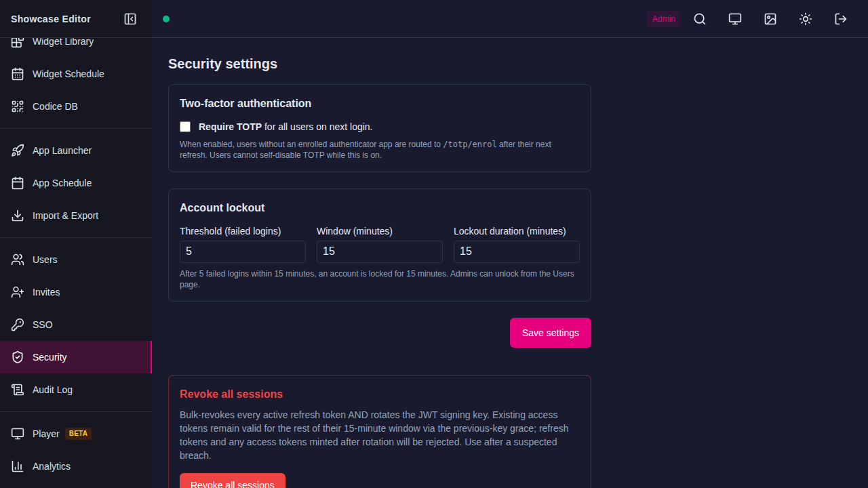Screen dimensions: 868x488
Task: Select the active Security menu item
Action: (x=76, y=357)
